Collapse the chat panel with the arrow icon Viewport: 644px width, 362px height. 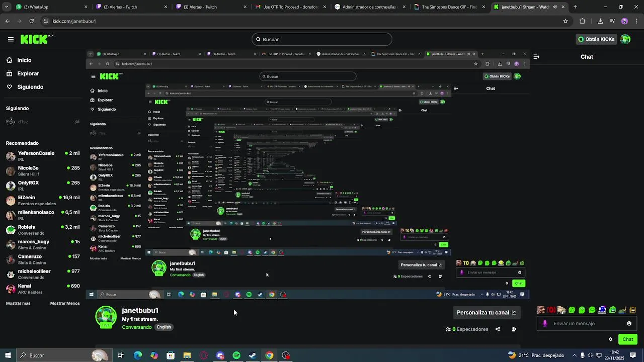point(536,57)
